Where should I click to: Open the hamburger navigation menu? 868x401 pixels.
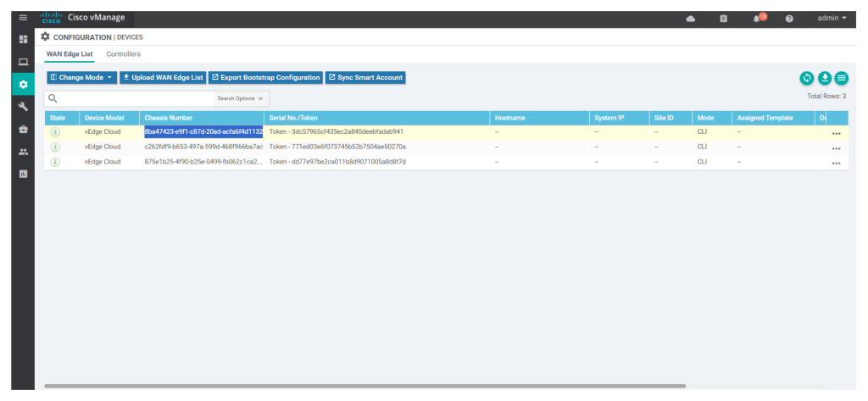(23, 17)
